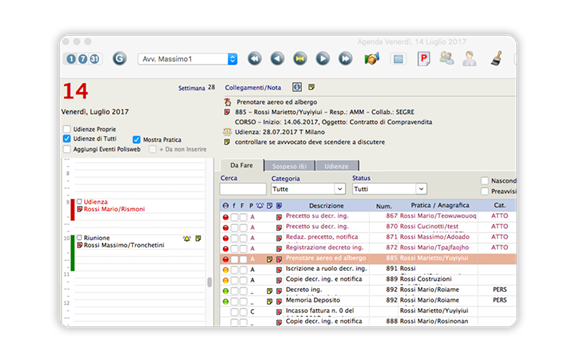This screenshot has height=362, width=576.
Task: Tick the Nascondi checkbox
Action: [x=485, y=180]
